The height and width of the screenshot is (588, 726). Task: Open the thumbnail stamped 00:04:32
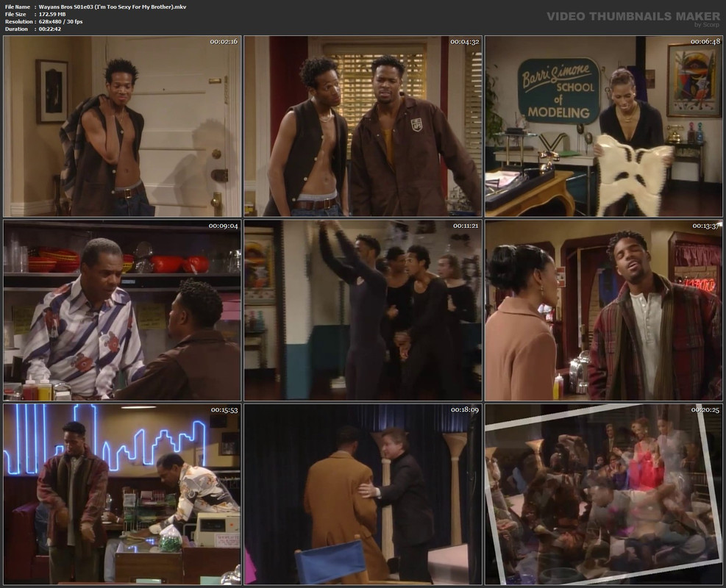(363, 126)
